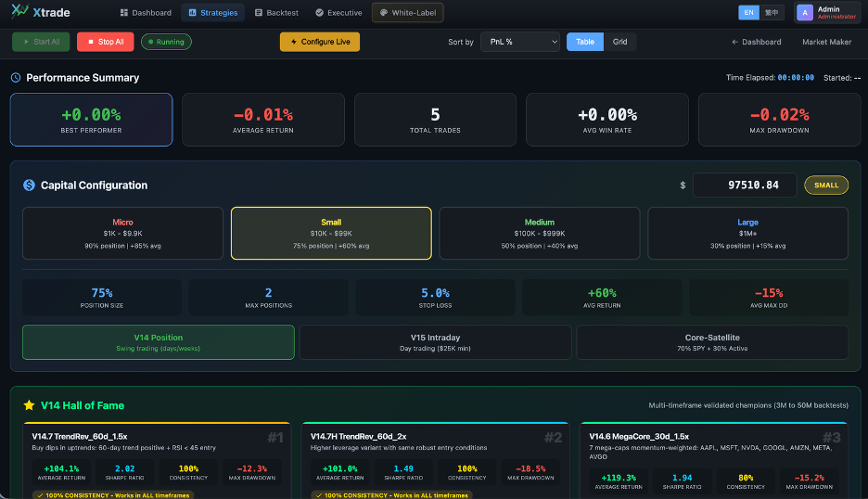868x499 pixels.
Task: Select the Core-Satellite strategy mode
Action: [x=712, y=342]
